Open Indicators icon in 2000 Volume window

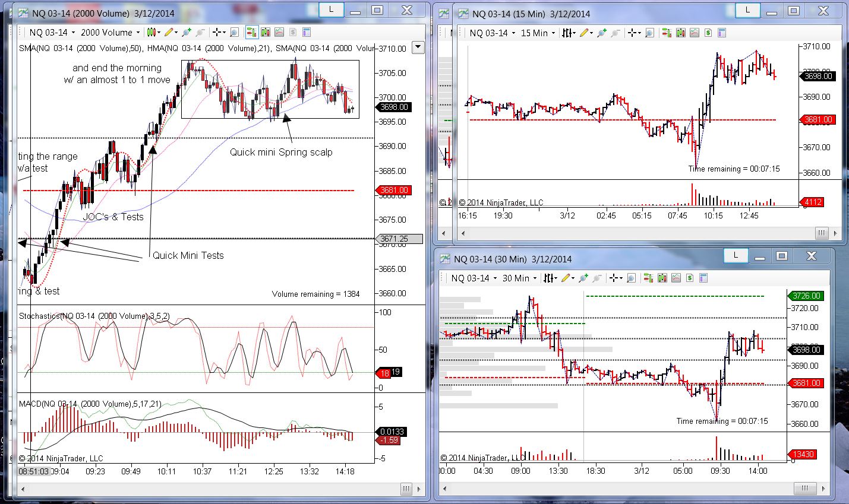point(279,33)
